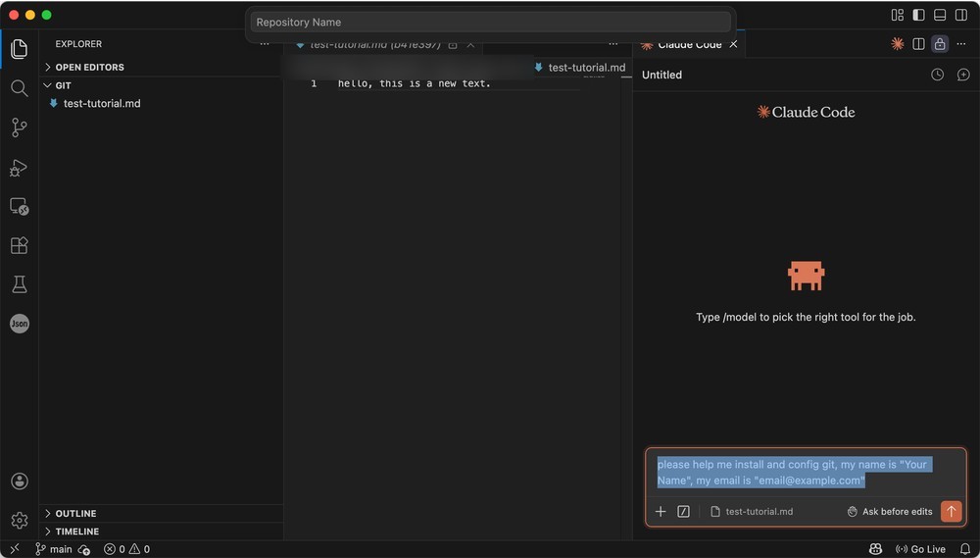Send the prompt with the arrow button
The height and width of the screenshot is (558, 980).
[951, 511]
